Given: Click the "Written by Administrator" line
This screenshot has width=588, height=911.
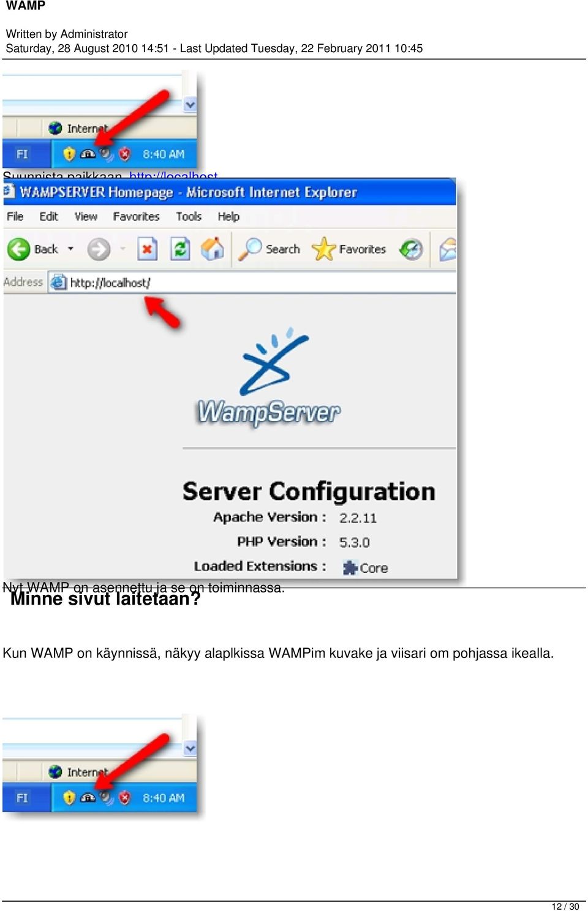Looking at the screenshot, I should pyautogui.click(x=67, y=34).
